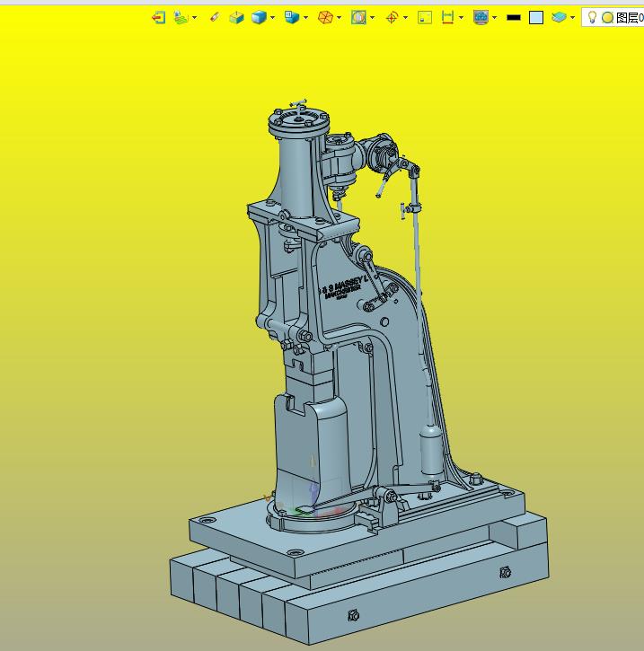Click the sketch/datum plane icon
The width and height of the screenshot is (644, 651).
pyautogui.click(x=181, y=17)
